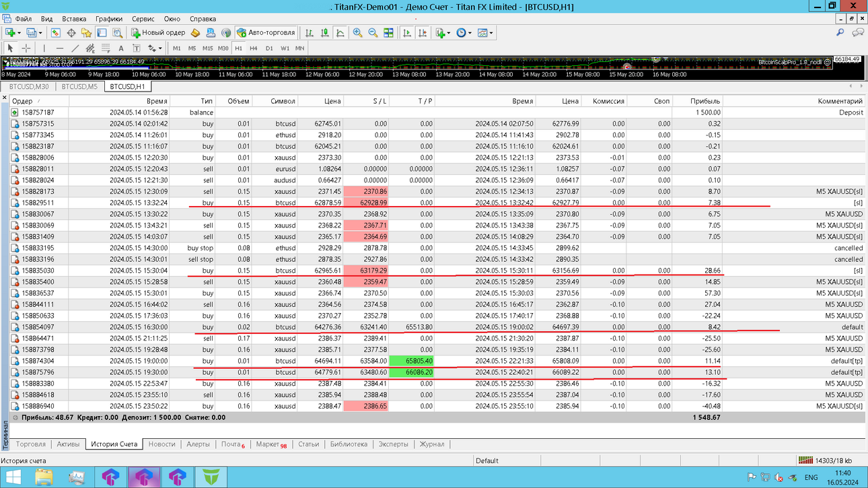
Task: Zoom out on the chart
Action: [x=373, y=32]
